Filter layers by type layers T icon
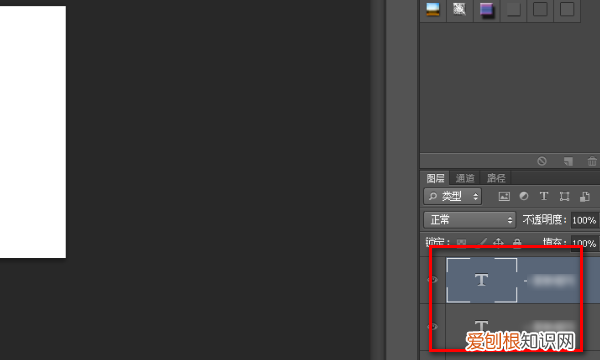Viewport: 600px width, 360px height. click(544, 196)
